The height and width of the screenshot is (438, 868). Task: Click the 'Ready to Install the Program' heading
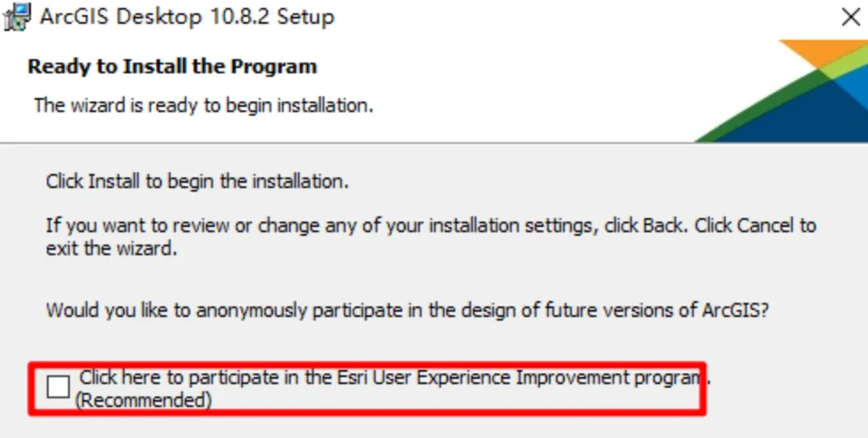click(172, 66)
